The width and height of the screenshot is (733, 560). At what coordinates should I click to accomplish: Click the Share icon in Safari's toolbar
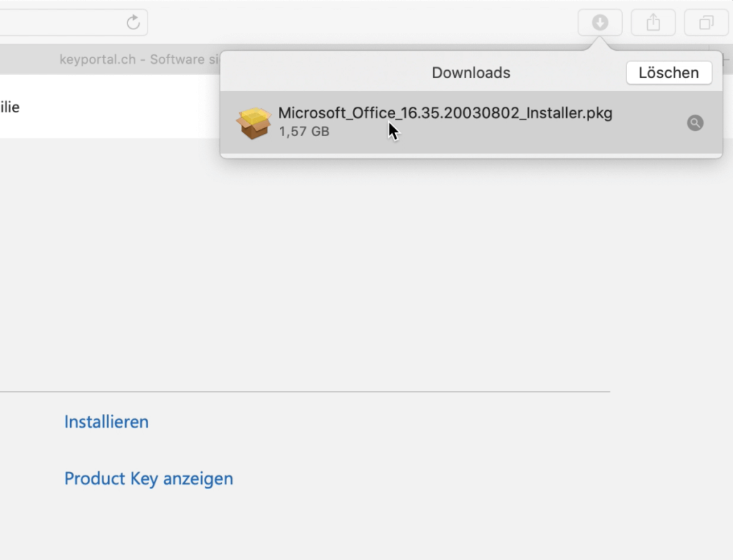click(652, 21)
